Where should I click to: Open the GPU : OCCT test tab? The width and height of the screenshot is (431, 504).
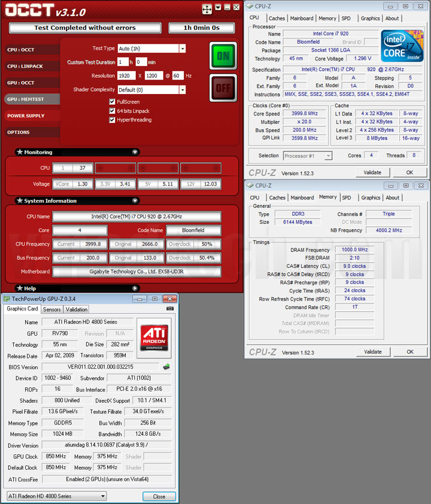pos(32,83)
